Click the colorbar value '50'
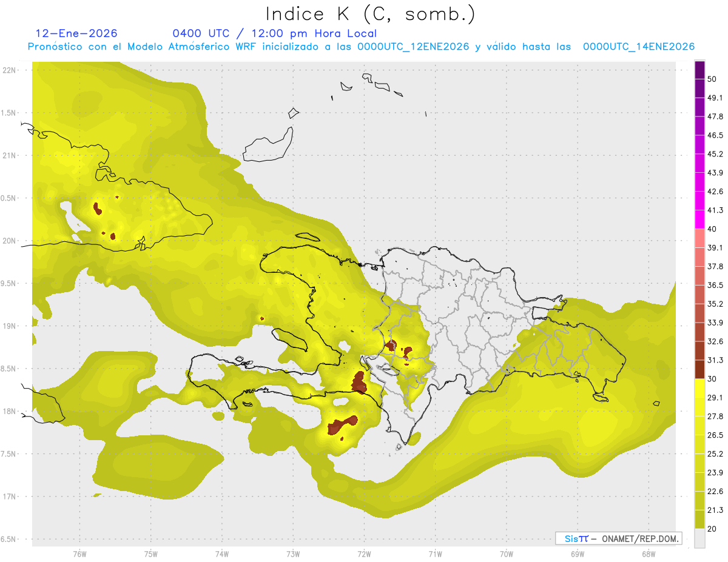 pos(712,79)
